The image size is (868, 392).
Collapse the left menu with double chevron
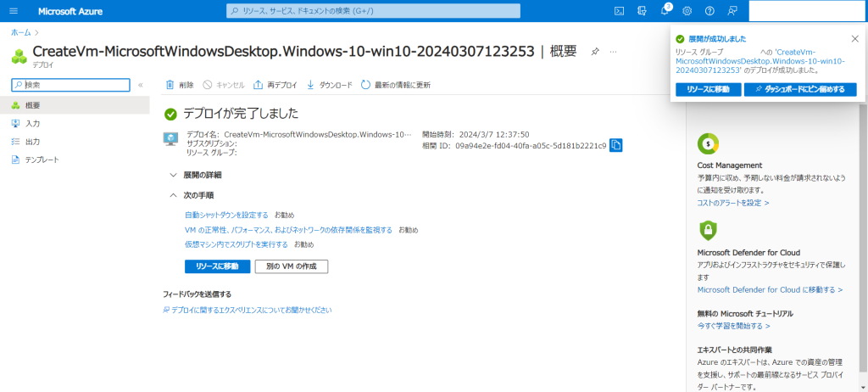[x=141, y=85]
